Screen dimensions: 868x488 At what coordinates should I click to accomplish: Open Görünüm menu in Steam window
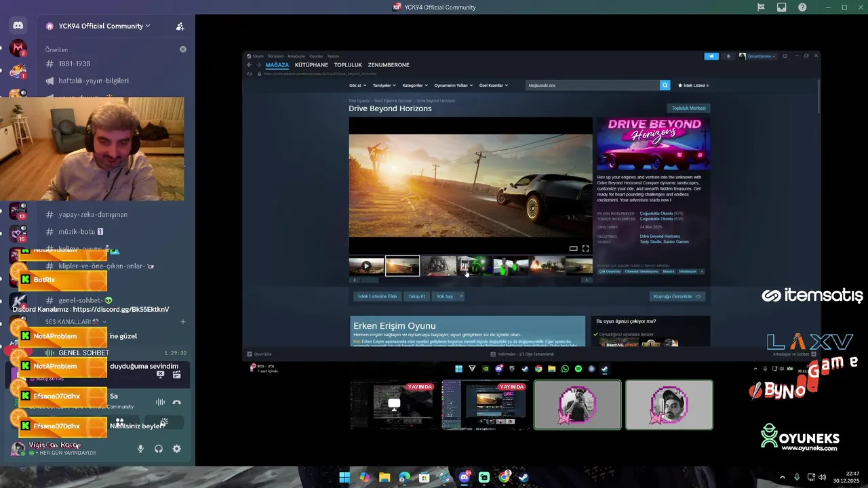(275, 56)
